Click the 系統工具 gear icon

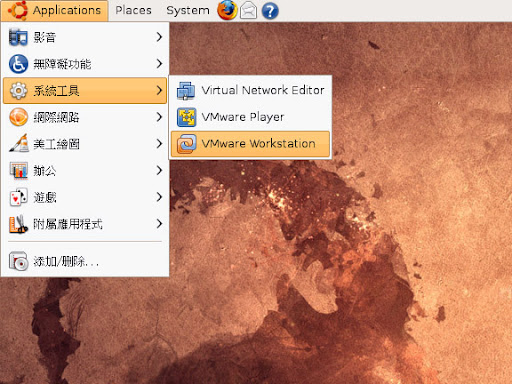click(18, 90)
